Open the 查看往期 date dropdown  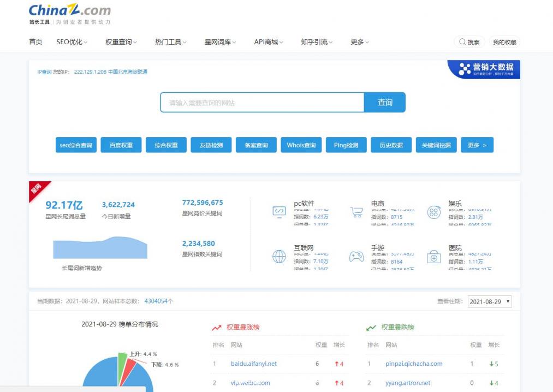coord(490,301)
